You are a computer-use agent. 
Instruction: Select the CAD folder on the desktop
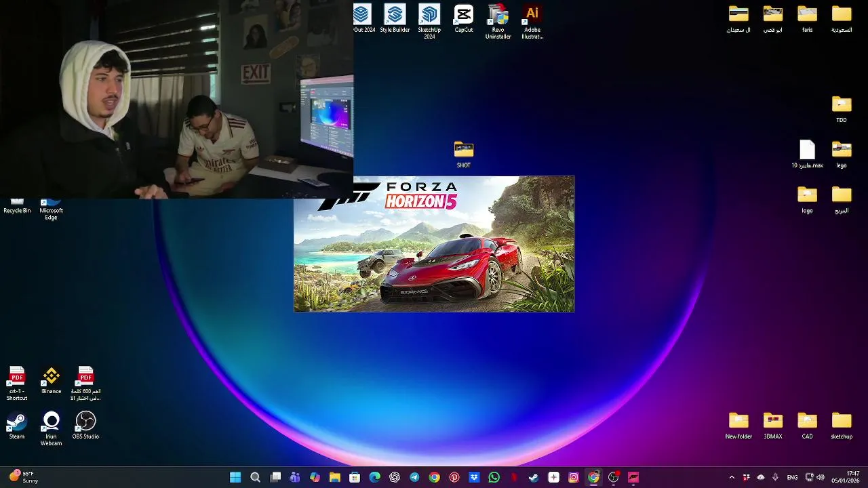(807, 426)
